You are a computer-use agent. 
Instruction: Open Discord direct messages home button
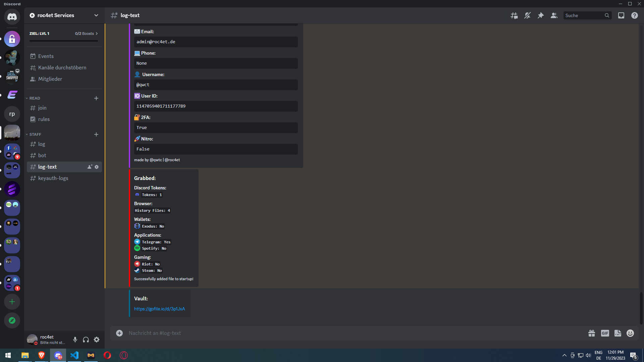(12, 17)
